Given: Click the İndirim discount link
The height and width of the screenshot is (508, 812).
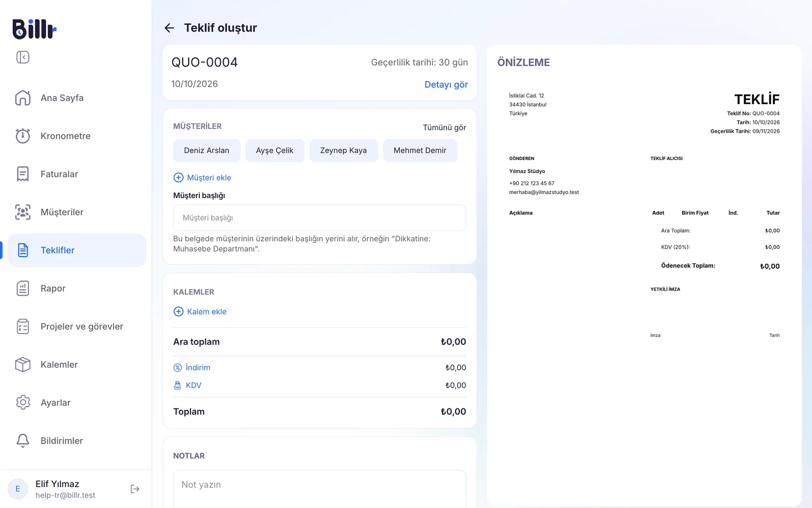Looking at the screenshot, I should tap(198, 367).
